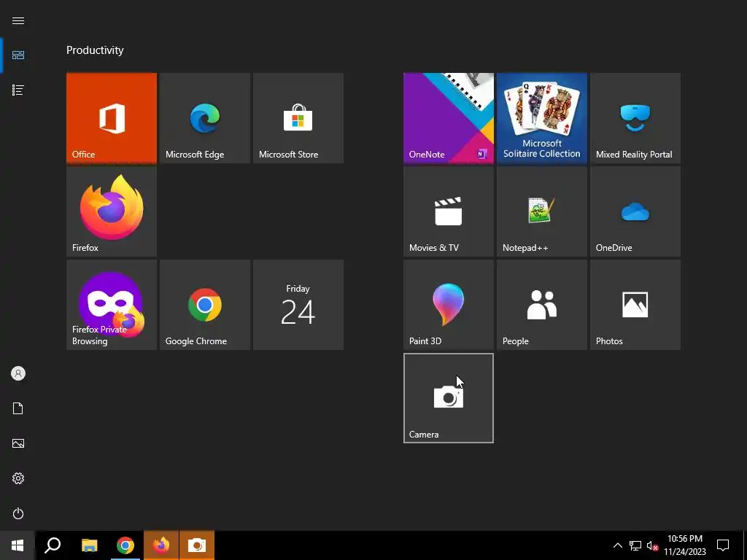Viewport: 747px width, 560px height.
Task: Open network status tray icon
Action: (x=635, y=545)
